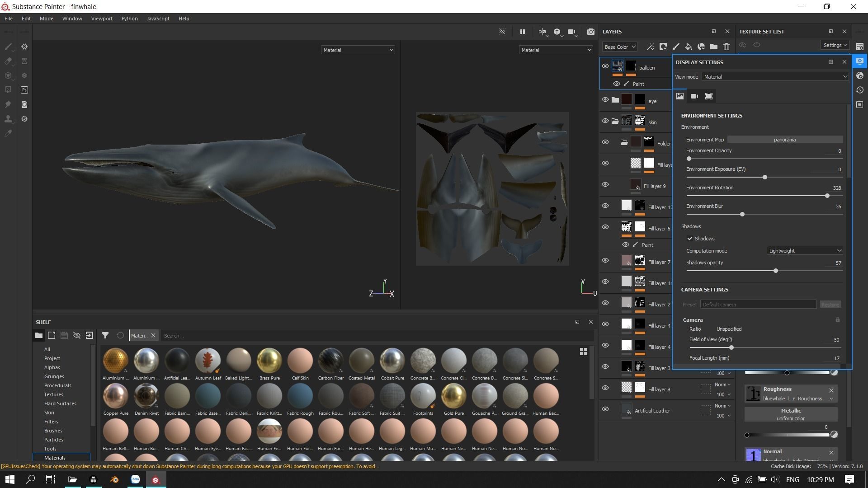Toggle visibility of Artificial Leather layer
The image size is (868, 488).
coord(605,409)
